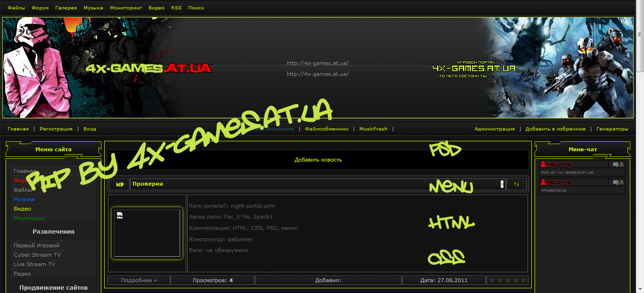Click the Игровой портал logo on banner right

point(474,68)
